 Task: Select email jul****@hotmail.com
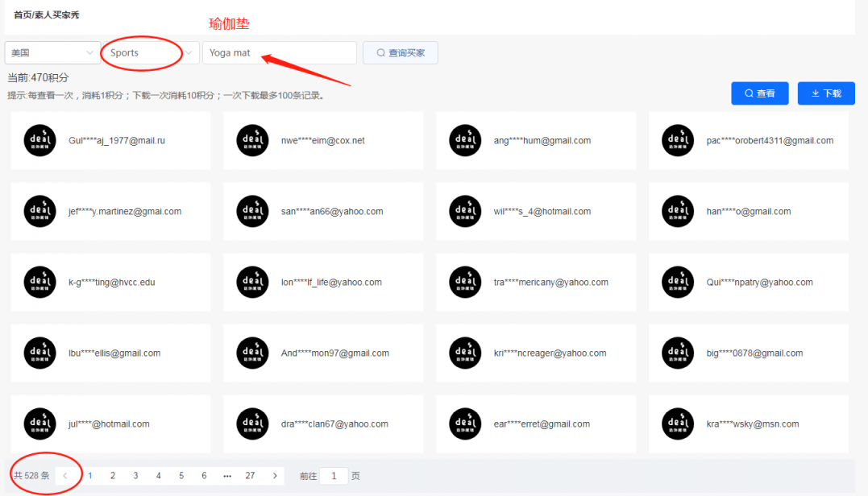pos(109,424)
